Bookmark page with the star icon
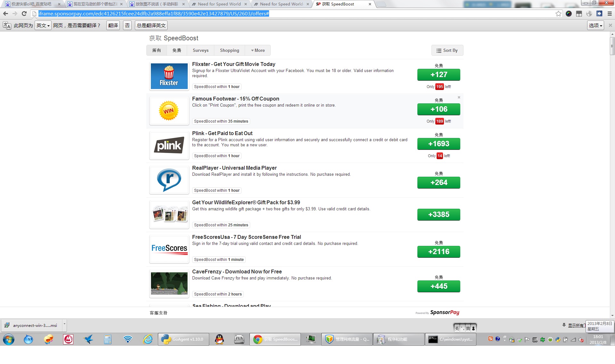 [x=558, y=13]
